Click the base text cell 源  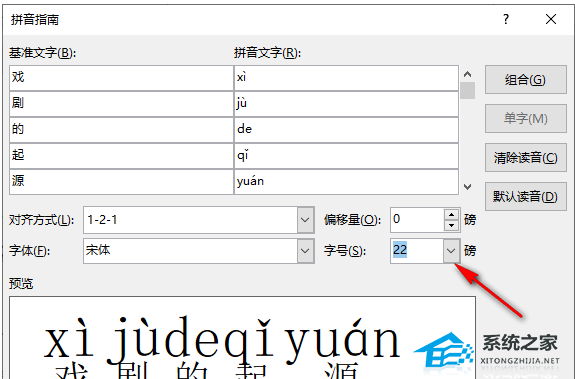121,181
